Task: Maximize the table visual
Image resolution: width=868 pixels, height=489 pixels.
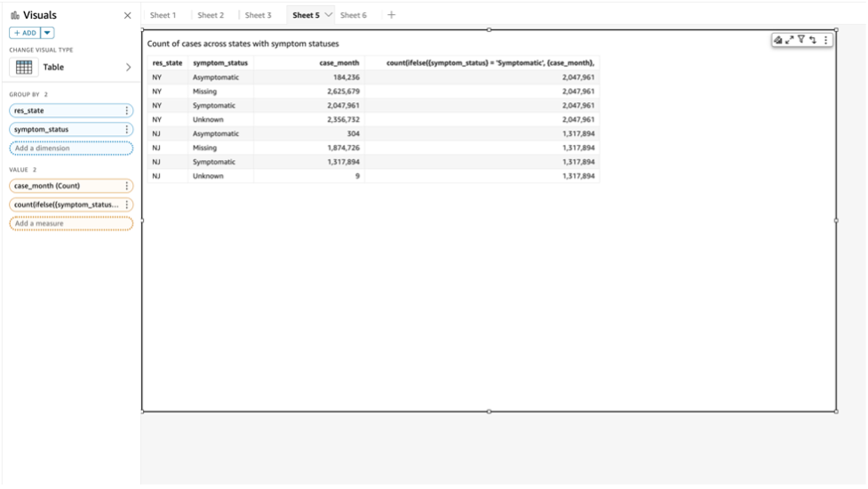Action: click(790, 40)
